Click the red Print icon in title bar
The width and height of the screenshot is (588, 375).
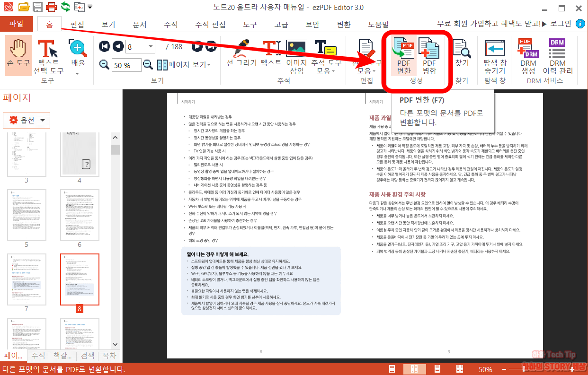pyautogui.click(x=52, y=7)
